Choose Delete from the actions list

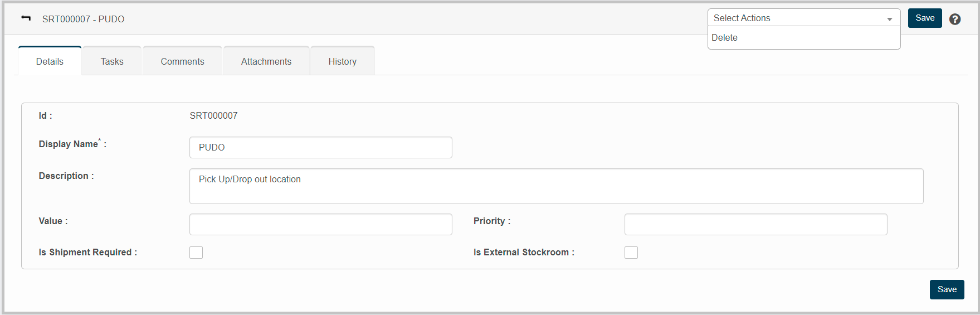coord(725,38)
